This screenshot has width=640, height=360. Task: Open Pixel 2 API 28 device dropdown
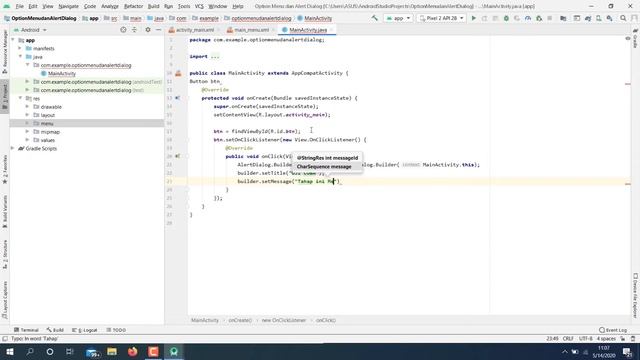click(441, 18)
